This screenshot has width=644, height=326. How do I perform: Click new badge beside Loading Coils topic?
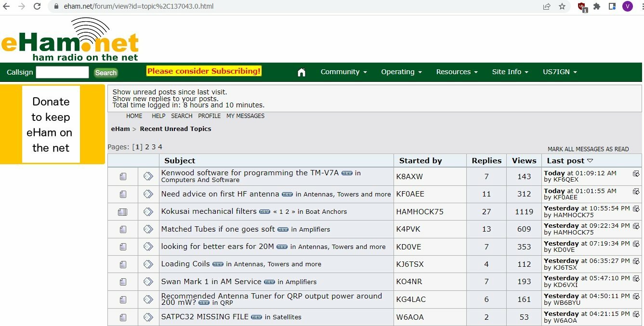[218, 264]
